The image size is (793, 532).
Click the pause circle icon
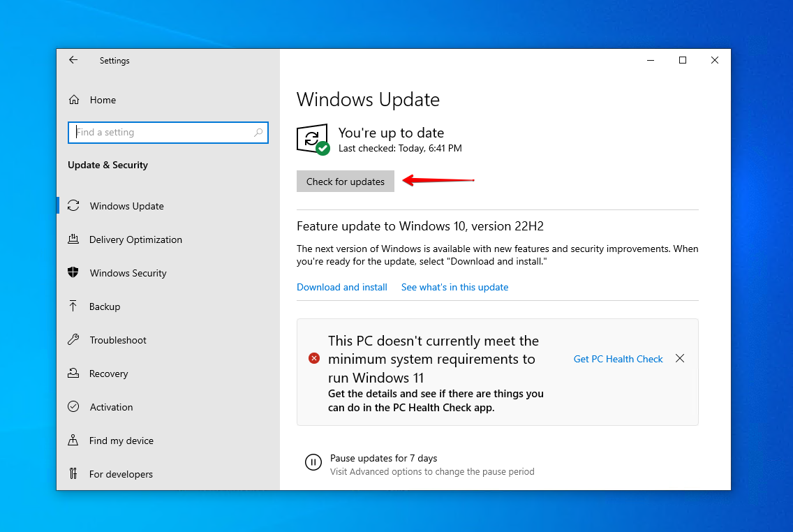313,461
